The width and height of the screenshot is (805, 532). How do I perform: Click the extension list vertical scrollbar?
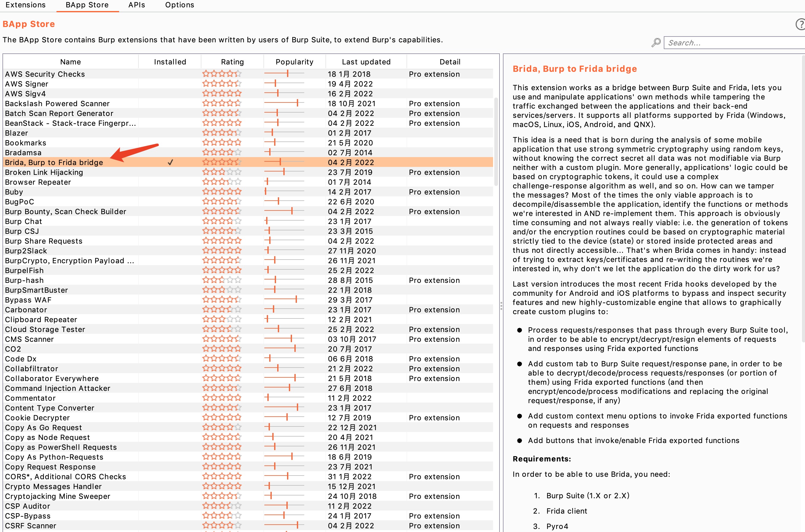496,142
